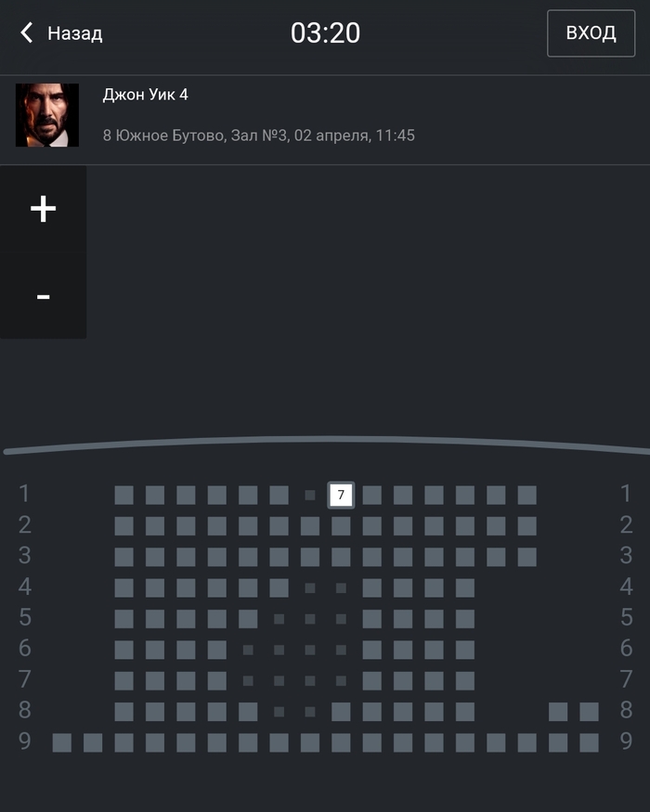This screenshot has width=650, height=812.
Task: Select the rightmost seat in row 9
Action: pyautogui.click(x=589, y=742)
